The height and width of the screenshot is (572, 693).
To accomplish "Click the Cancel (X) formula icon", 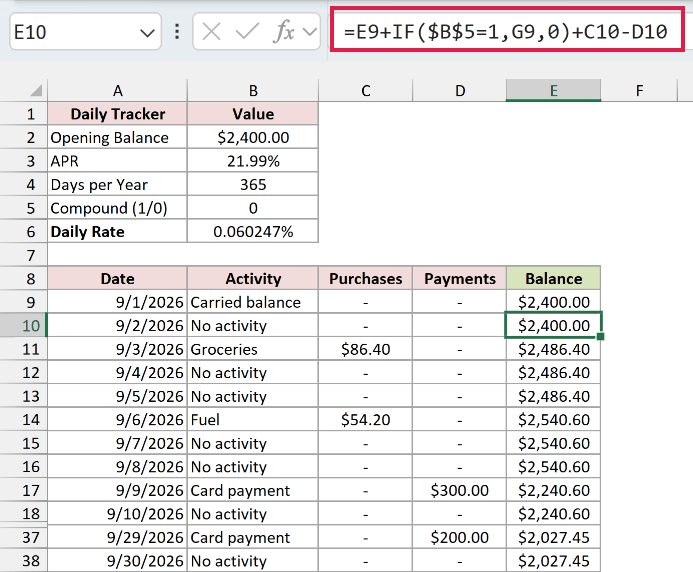I will 211,32.
